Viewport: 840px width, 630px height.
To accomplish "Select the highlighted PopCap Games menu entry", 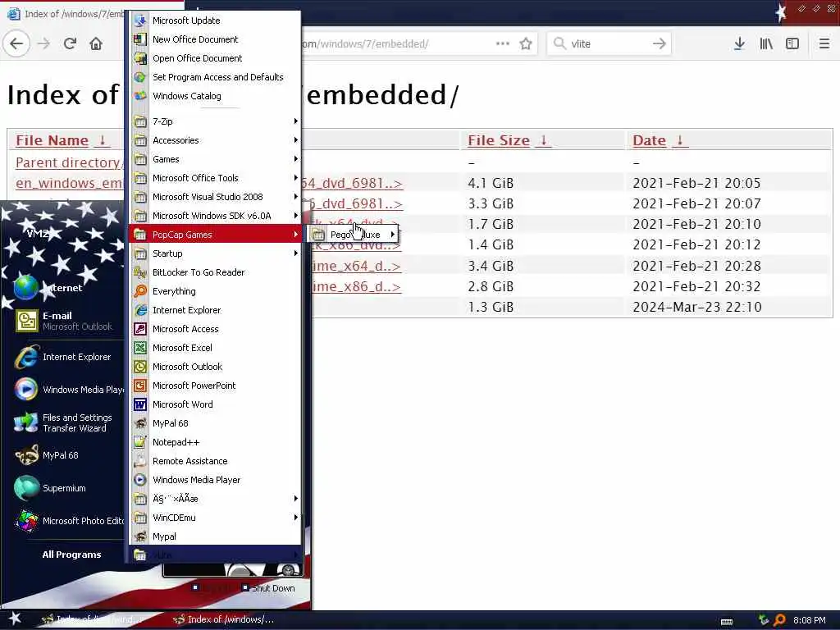I will click(x=214, y=234).
